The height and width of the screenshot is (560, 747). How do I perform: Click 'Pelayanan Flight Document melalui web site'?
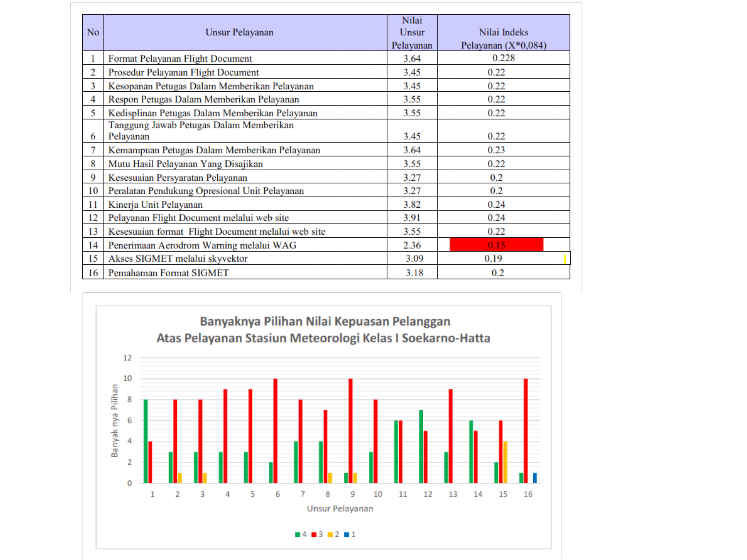pyautogui.click(x=199, y=218)
